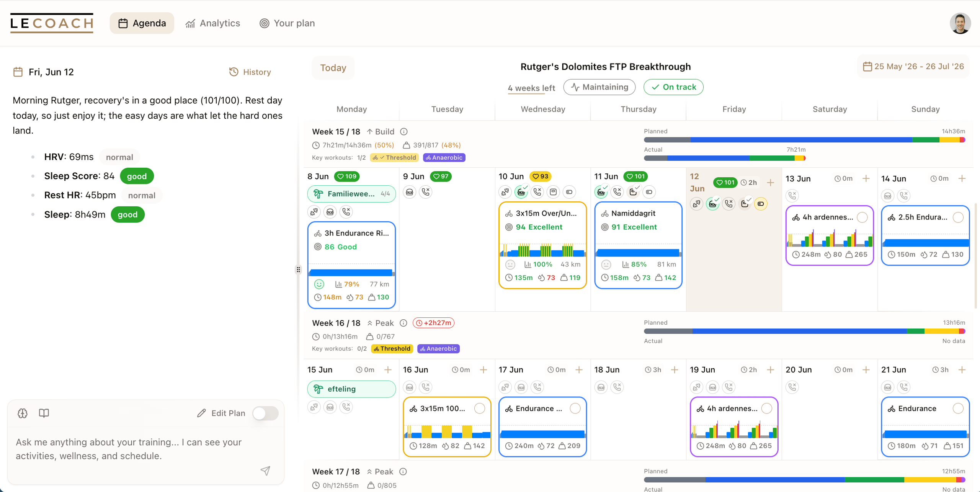Click the dumbbell icon on 19 Jun
980x492 pixels.
tap(697, 387)
